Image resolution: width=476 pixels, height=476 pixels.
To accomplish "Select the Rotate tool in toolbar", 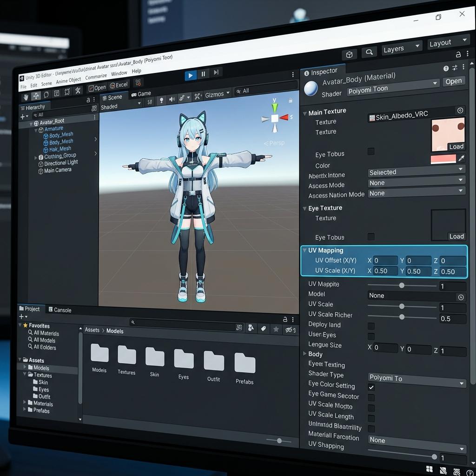I will [46, 95].
